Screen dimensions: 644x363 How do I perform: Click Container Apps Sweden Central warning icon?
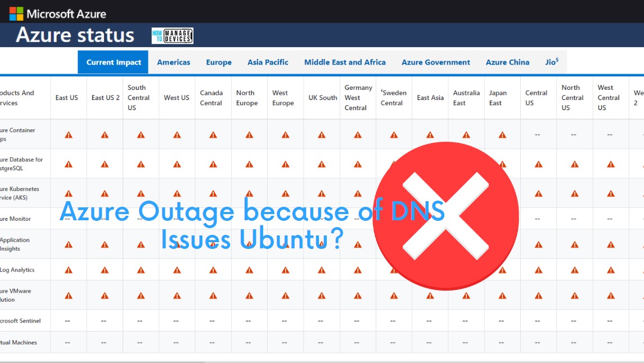click(x=394, y=135)
